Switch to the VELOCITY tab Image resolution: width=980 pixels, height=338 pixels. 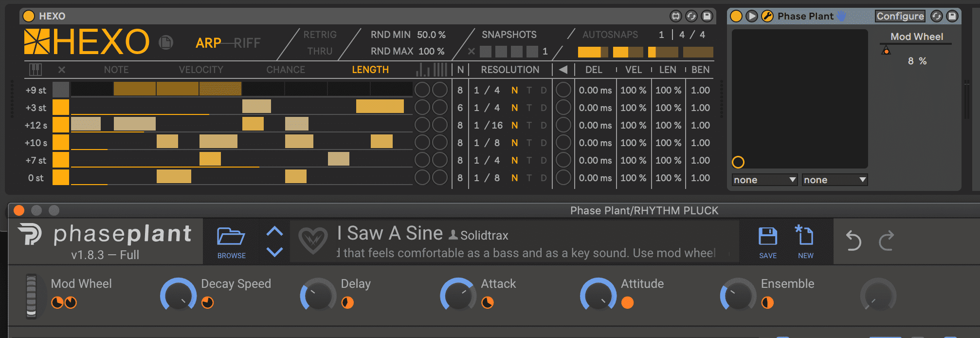(x=201, y=70)
